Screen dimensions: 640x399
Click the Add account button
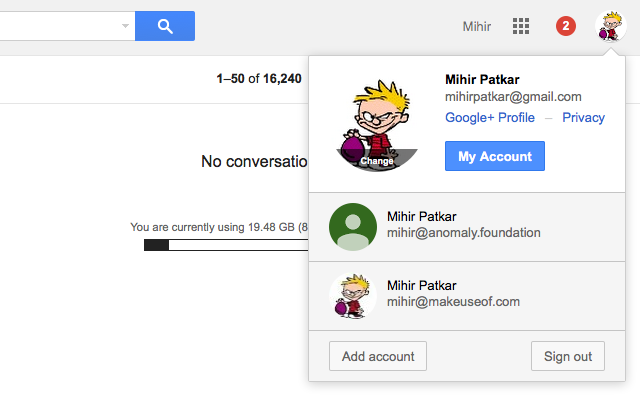[378, 356]
